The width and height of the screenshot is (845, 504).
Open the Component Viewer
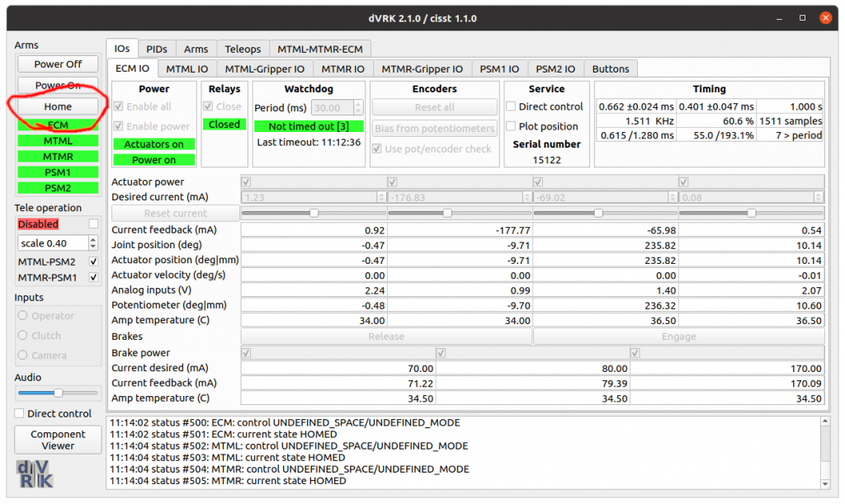pyautogui.click(x=58, y=440)
